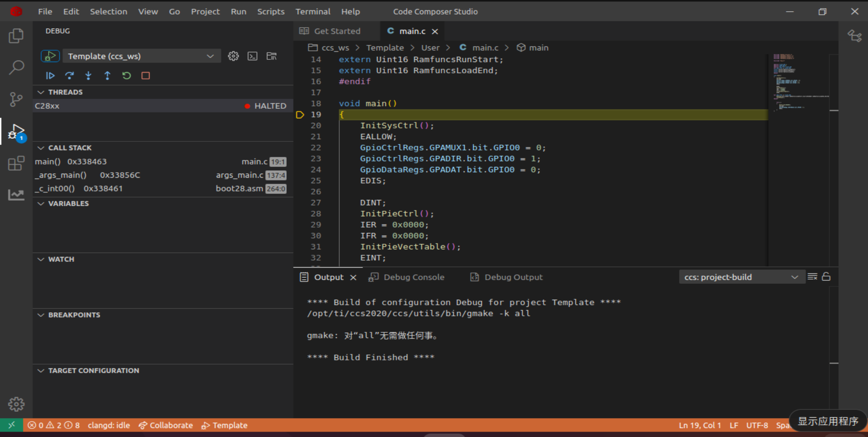
Task: Open the Extensions view
Action: pyautogui.click(x=16, y=163)
